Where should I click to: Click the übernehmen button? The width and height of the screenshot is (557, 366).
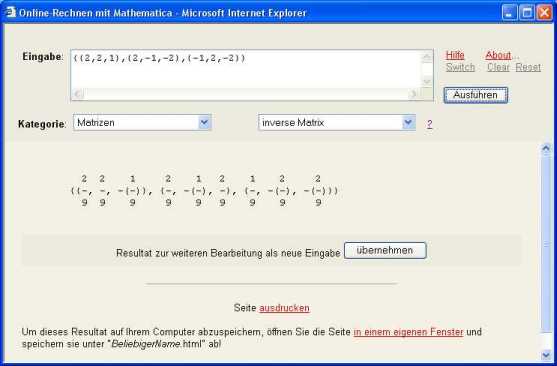click(385, 251)
